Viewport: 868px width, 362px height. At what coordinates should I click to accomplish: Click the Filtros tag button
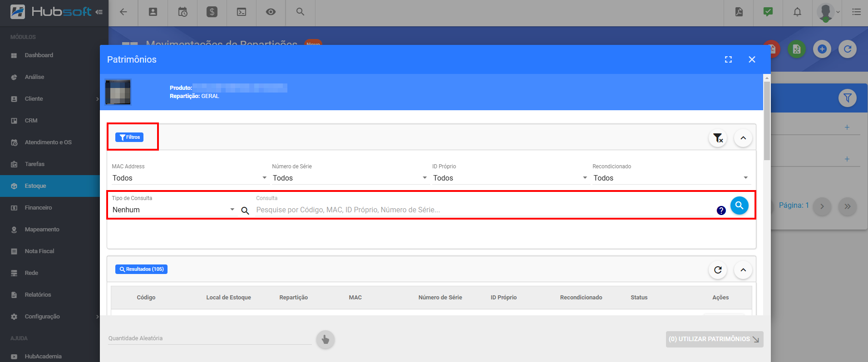click(x=129, y=137)
